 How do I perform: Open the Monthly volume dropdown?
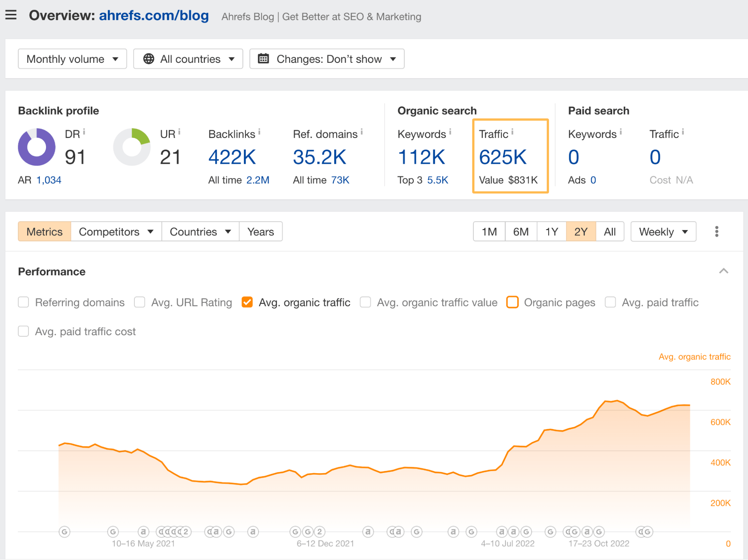(73, 59)
